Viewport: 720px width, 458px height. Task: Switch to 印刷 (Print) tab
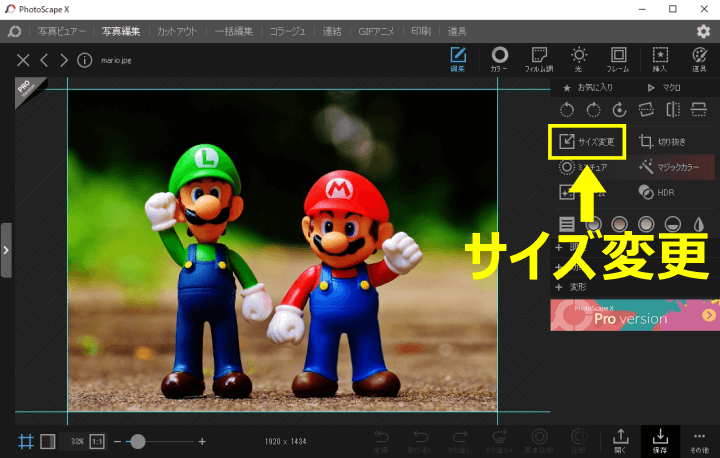421,31
